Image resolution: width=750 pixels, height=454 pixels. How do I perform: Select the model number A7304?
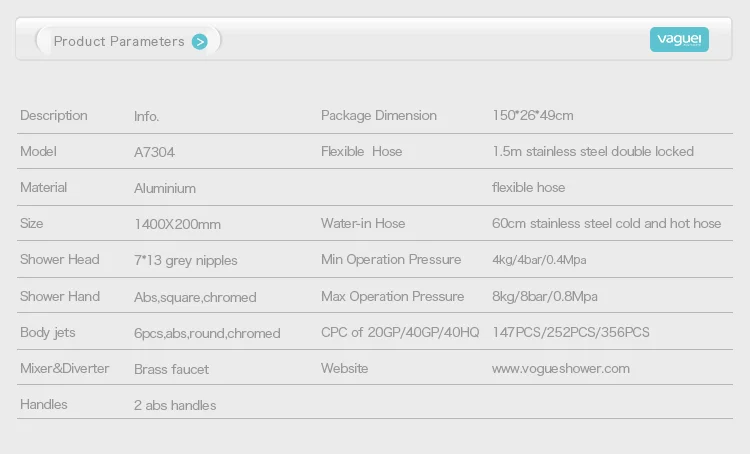tap(154, 152)
